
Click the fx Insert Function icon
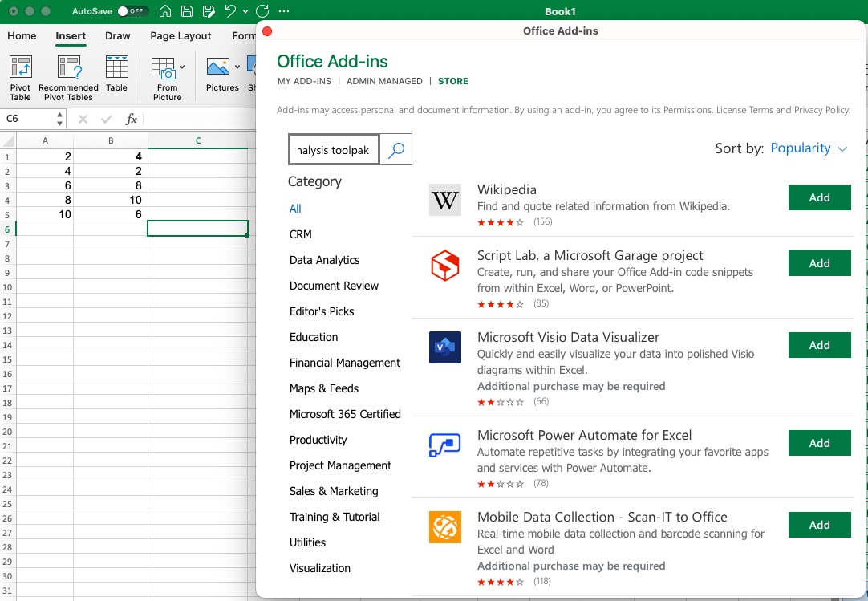tap(132, 119)
